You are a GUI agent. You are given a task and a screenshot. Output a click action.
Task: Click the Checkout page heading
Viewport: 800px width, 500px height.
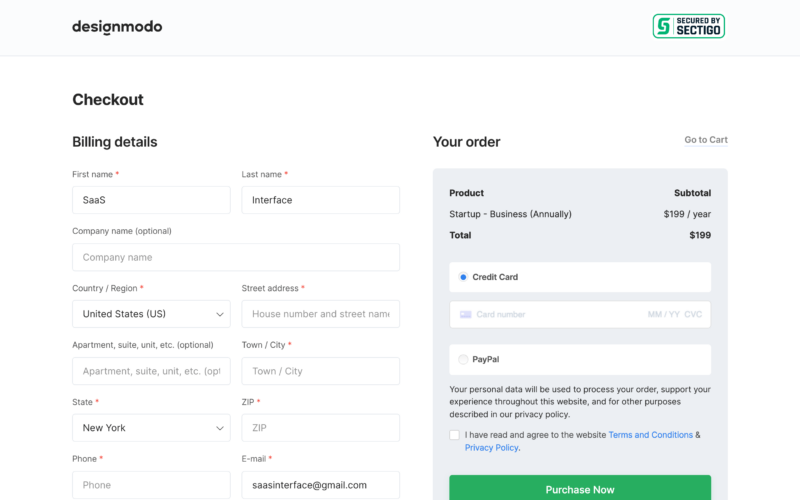pyautogui.click(x=108, y=99)
